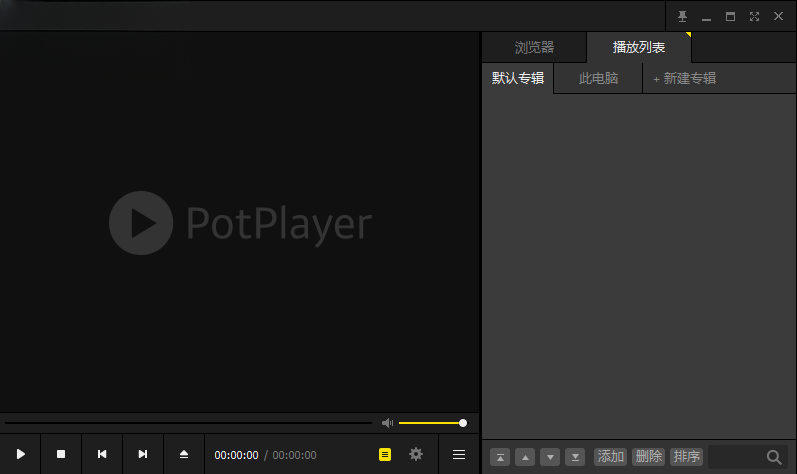Move selected playlist item down
Screen dimensions: 797x474
(x=550, y=457)
